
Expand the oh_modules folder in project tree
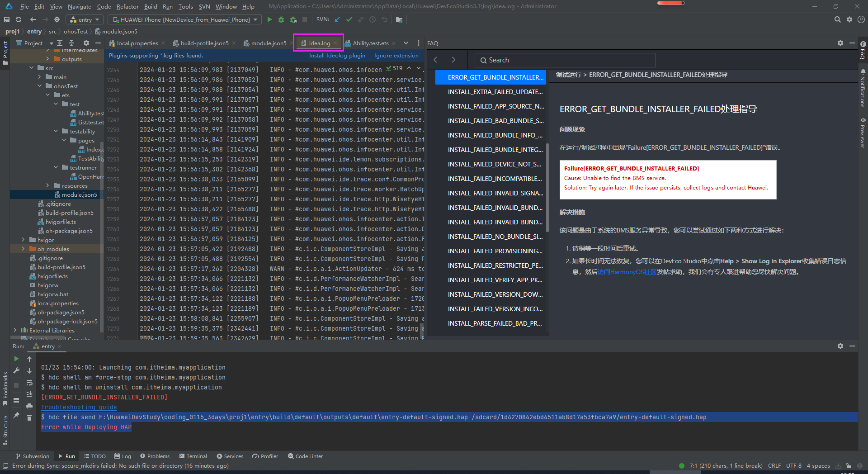point(24,249)
